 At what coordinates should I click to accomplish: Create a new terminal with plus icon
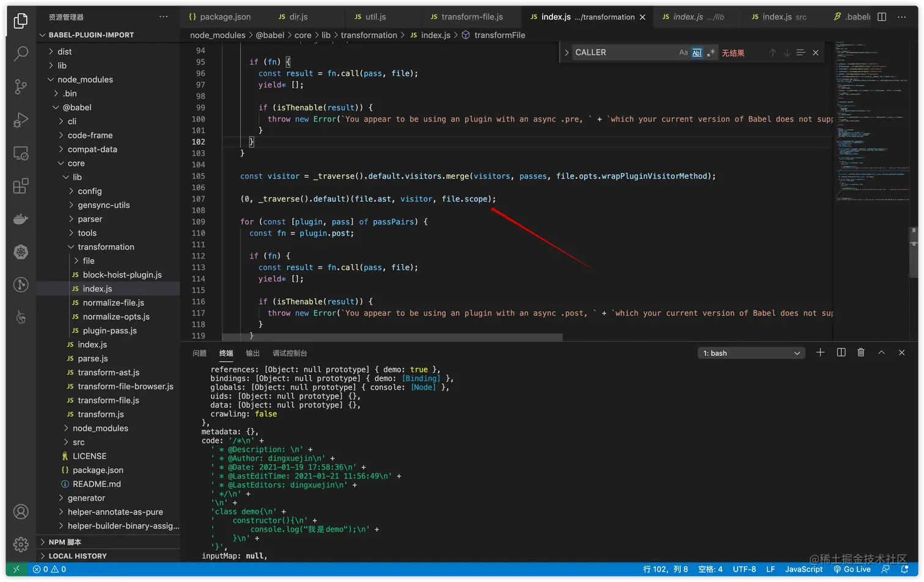(x=820, y=353)
